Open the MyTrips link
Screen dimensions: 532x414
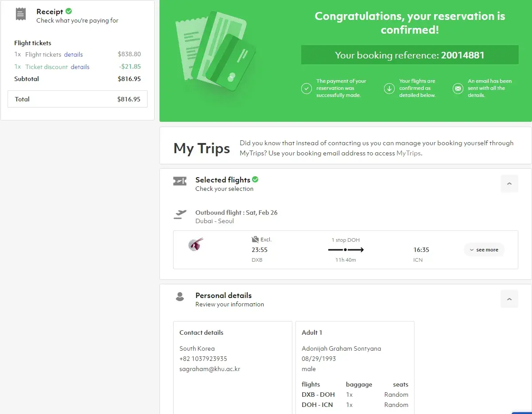click(408, 153)
